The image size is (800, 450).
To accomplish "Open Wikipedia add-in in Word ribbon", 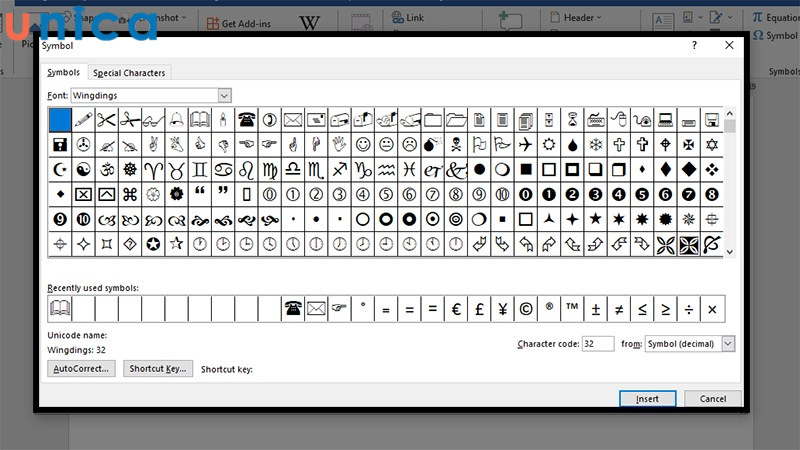I will (309, 23).
